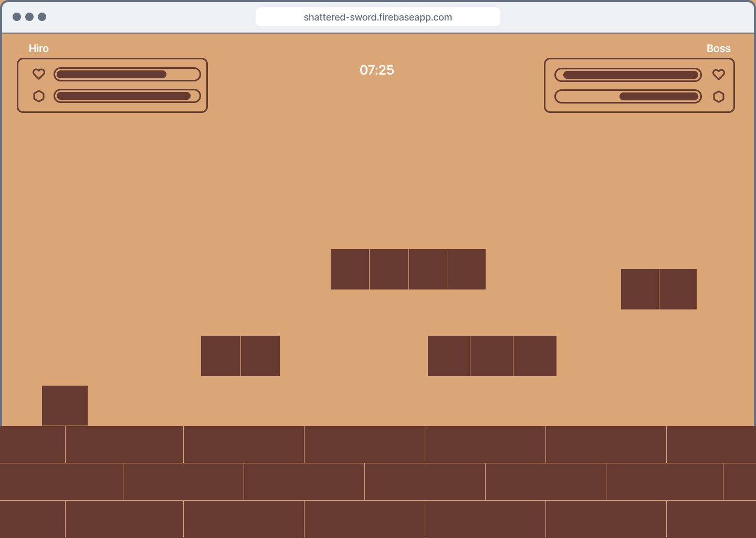Click the Boss's heart health icon
Screen dimensions: 756x538
719,75
